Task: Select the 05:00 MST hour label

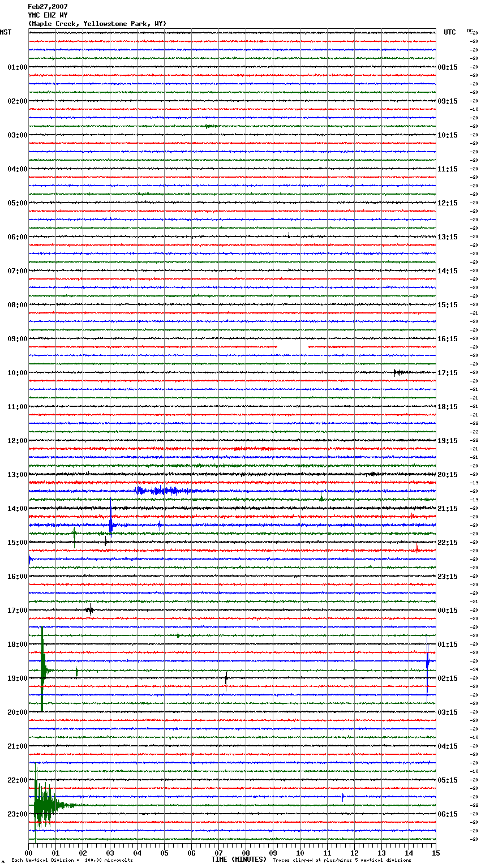Action: (18, 203)
